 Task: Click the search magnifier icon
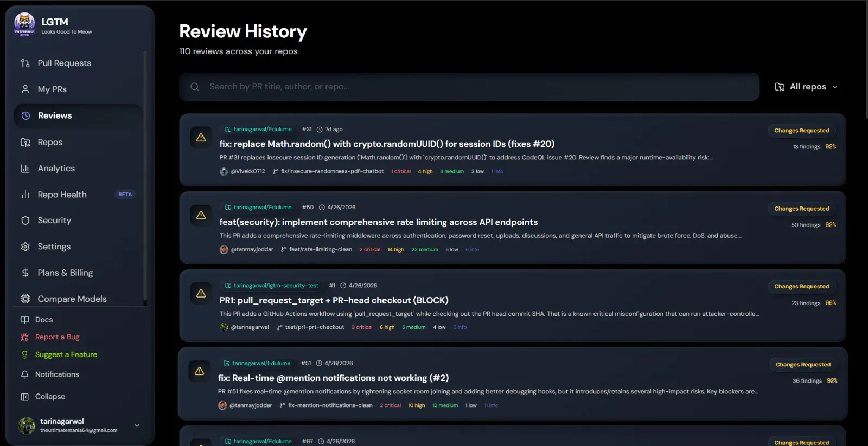click(x=195, y=87)
